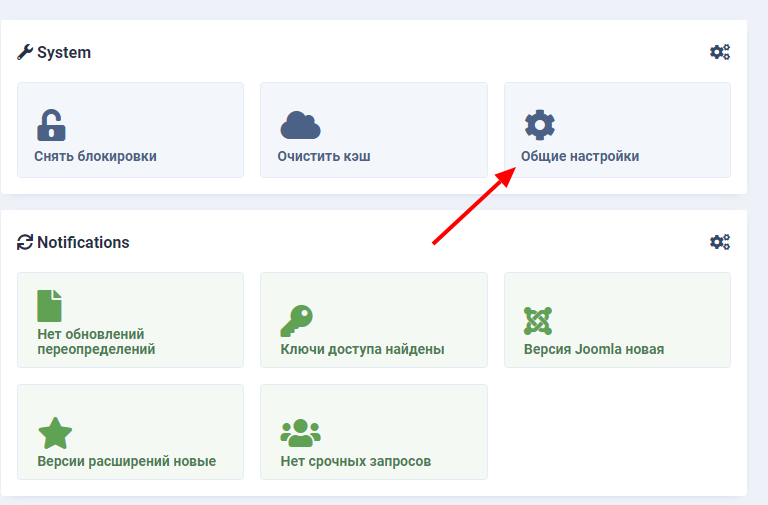768x505 pixels.
Task: Open the 'Снять блокировки' link
Action: pyautogui.click(x=130, y=130)
